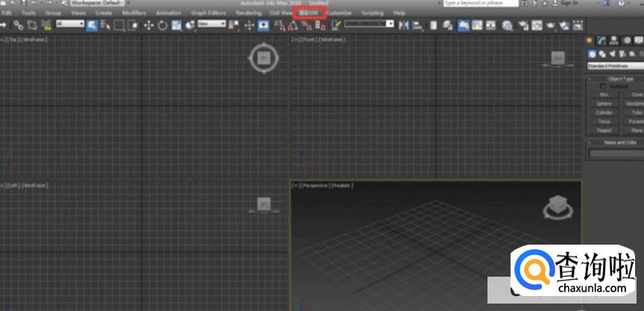Open the Animation menu
Screen dimensions: 644x311
(168, 13)
